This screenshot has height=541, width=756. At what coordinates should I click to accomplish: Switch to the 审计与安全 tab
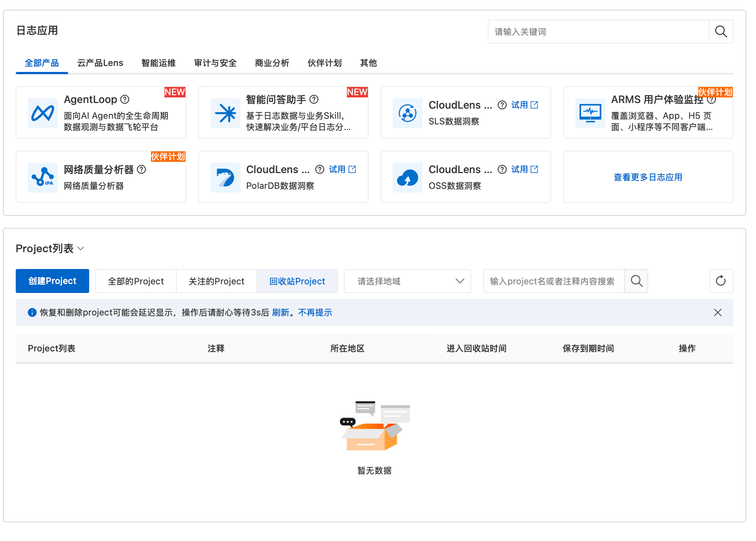(215, 63)
